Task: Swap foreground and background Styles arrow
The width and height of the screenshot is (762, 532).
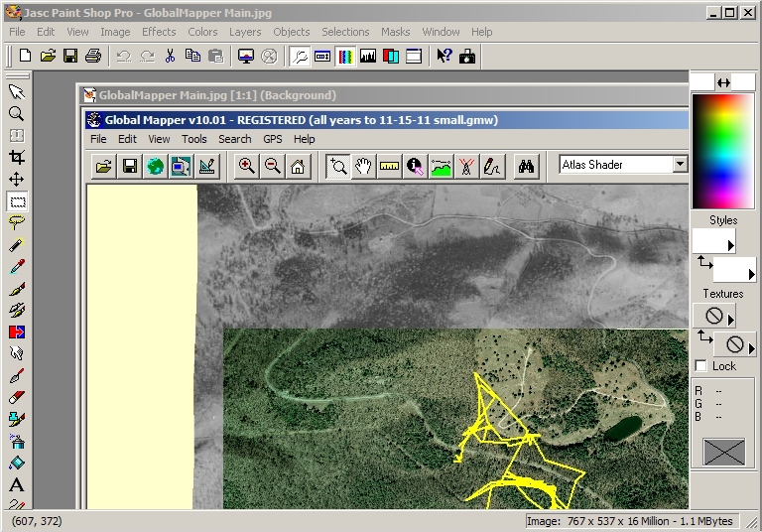Action: (705, 263)
